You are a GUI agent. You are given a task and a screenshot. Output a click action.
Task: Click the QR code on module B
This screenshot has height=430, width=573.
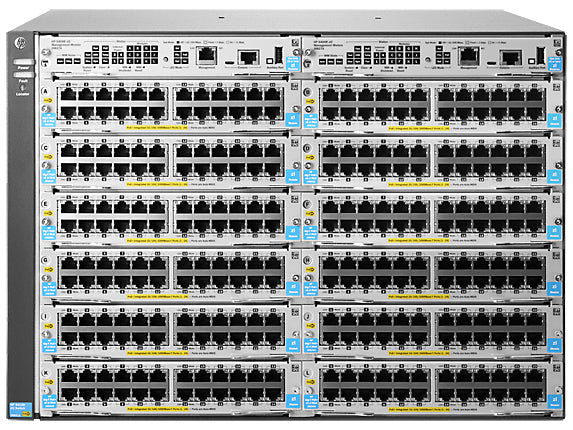(x=556, y=87)
